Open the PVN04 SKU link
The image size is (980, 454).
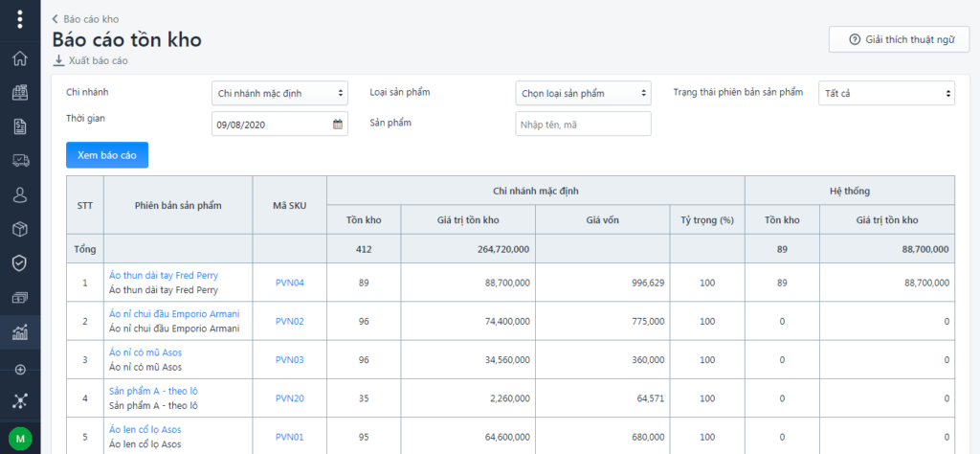click(x=289, y=283)
